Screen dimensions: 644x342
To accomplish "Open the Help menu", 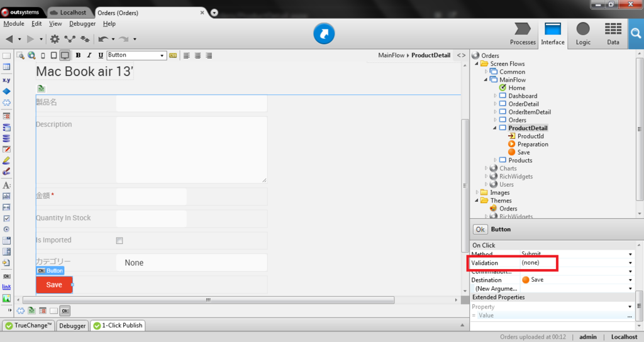I will [109, 24].
